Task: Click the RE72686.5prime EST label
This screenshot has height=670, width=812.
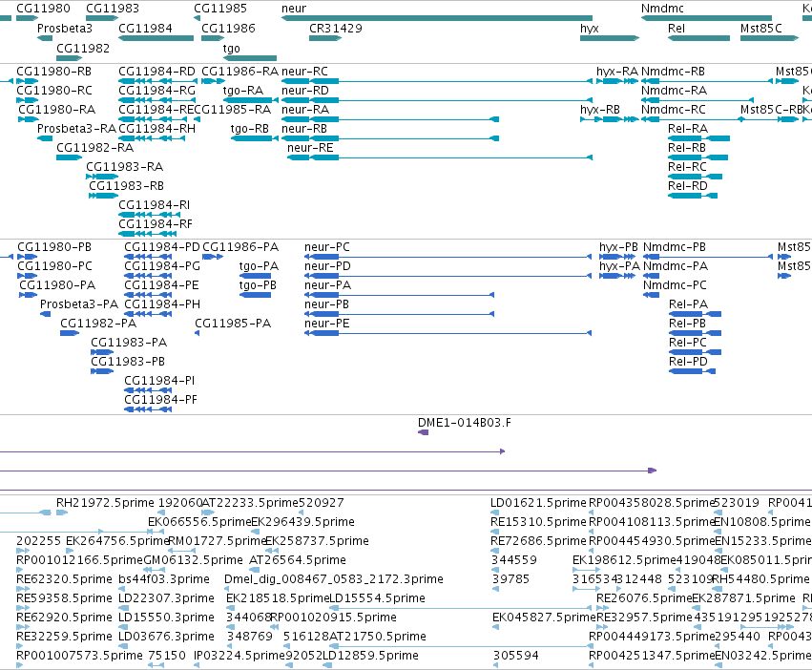Action: pos(538,541)
